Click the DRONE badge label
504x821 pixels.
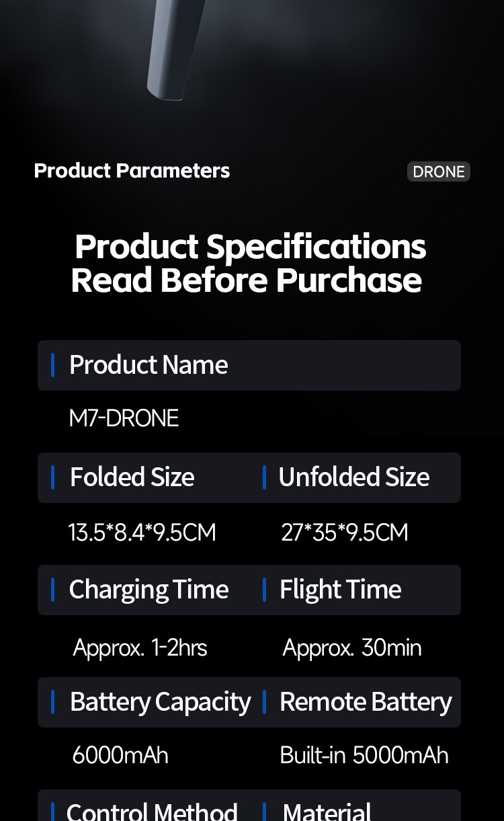pyautogui.click(x=438, y=171)
